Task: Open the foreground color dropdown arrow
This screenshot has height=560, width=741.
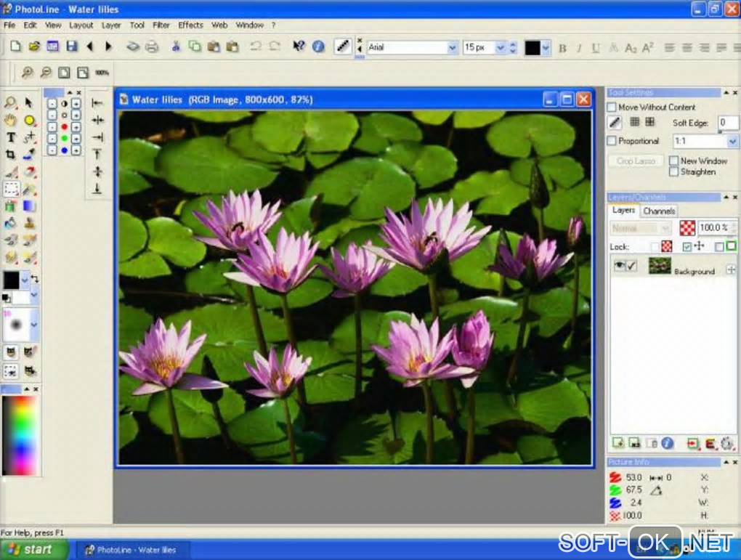Action: tap(25, 280)
